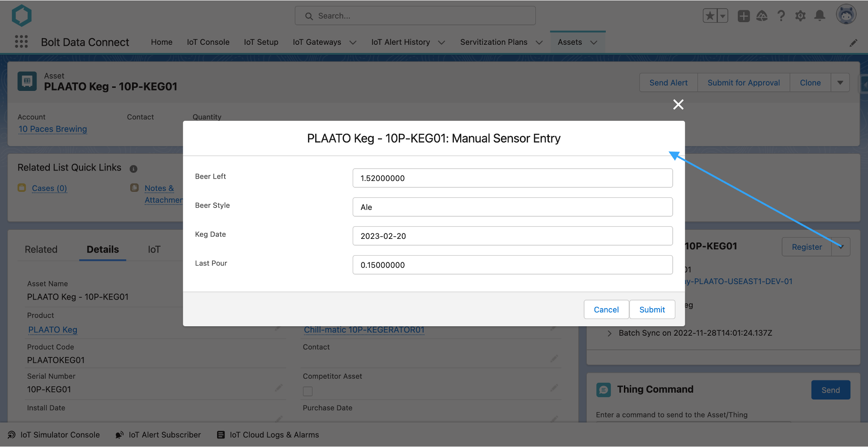The image size is (868, 447).
Task: Click the Clone button
Action: click(810, 83)
